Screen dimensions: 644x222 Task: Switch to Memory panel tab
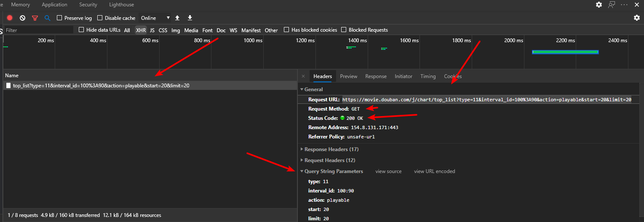(21, 5)
